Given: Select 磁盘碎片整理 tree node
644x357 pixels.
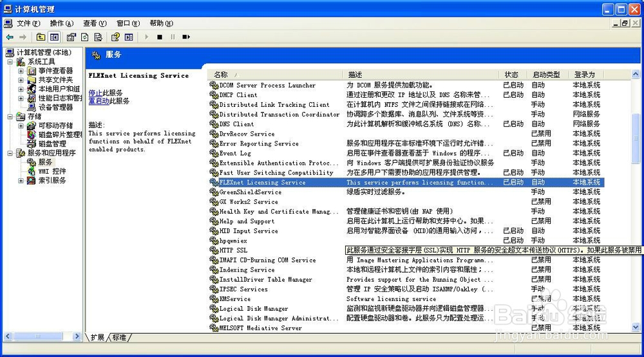Looking at the screenshot, I should coord(61,134).
